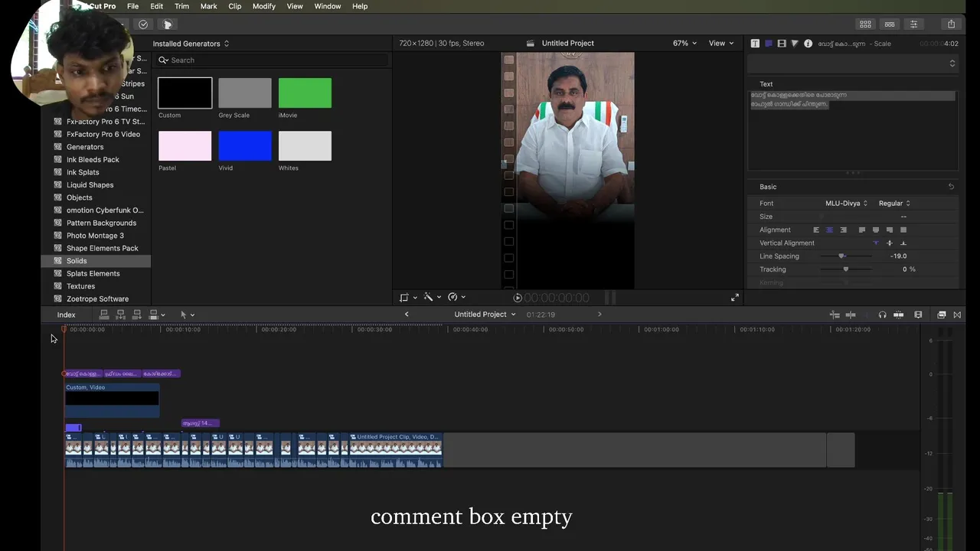Viewport: 980px width, 551px height.
Task: Select the iMovie green generator thumbnail
Action: pyautogui.click(x=305, y=93)
